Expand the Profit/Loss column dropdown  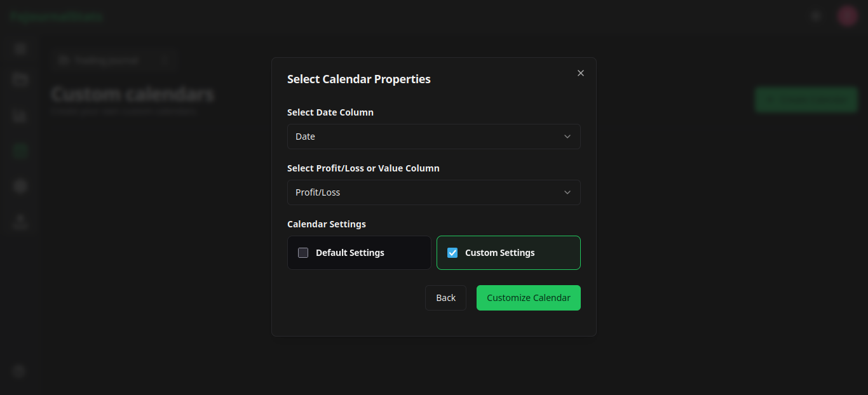tap(434, 192)
